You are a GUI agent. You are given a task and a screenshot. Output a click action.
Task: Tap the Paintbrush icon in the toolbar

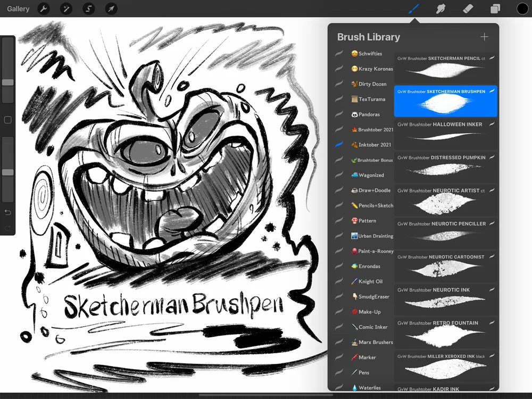[x=413, y=9]
